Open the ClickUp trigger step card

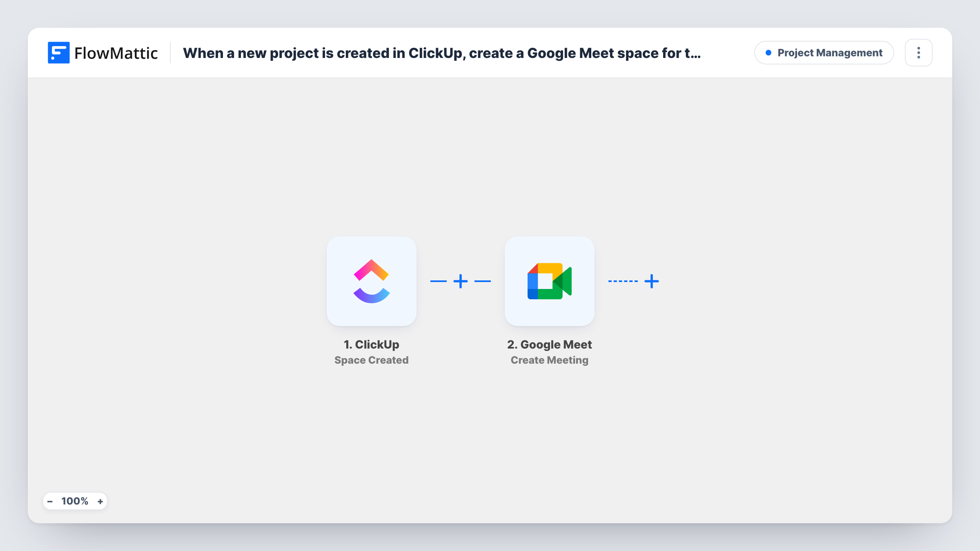pos(372,281)
